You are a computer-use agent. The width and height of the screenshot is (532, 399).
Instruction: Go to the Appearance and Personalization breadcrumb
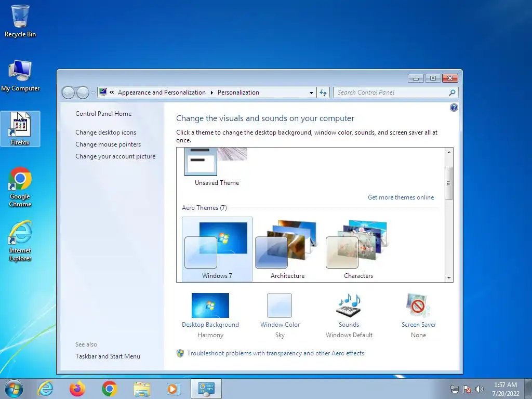click(162, 92)
